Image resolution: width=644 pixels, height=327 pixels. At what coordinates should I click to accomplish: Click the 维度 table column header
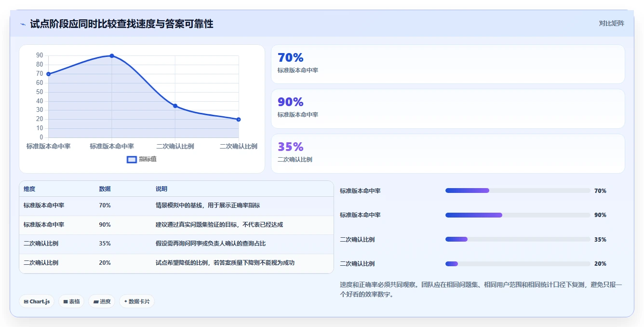pyautogui.click(x=29, y=189)
